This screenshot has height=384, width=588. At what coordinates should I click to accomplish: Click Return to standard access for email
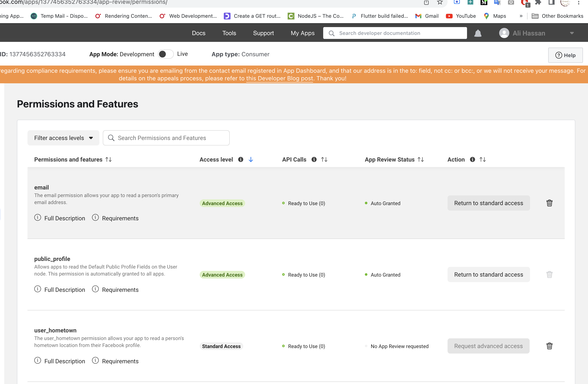pyautogui.click(x=488, y=203)
